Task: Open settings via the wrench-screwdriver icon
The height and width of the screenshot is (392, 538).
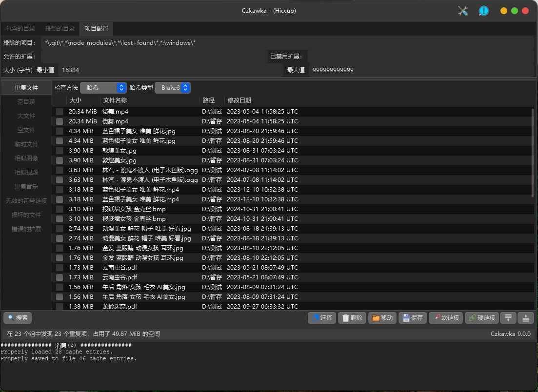Action: [463, 11]
